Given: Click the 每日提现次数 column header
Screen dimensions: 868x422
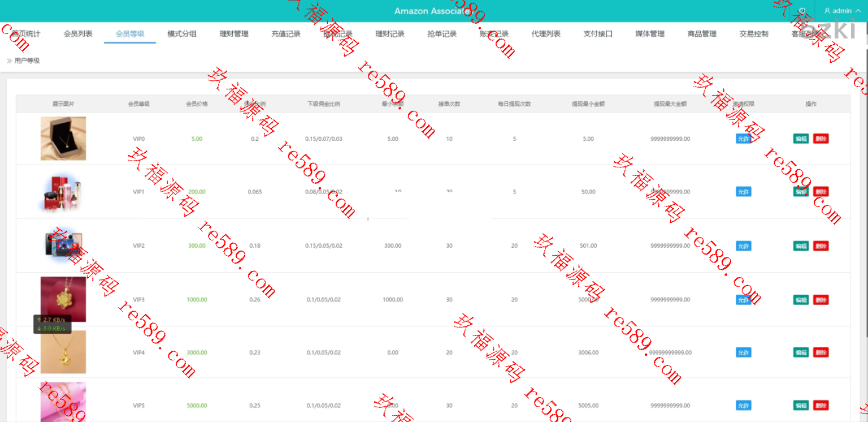Looking at the screenshot, I should pyautogui.click(x=514, y=104).
